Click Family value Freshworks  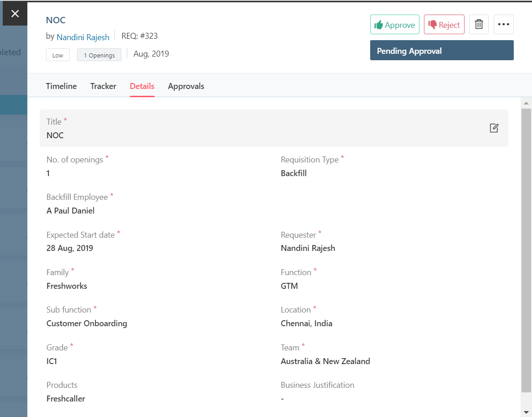coord(67,286)
